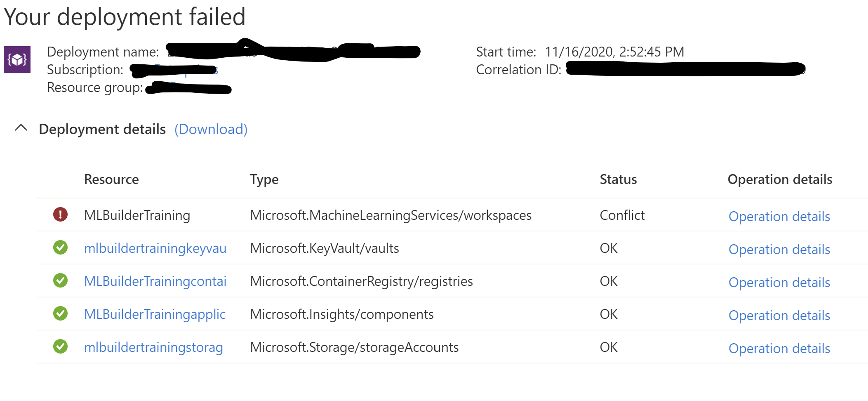The height and width of the screenshot is (401, 868).
Task: Click the green checkmark beside MLBuilderTrainingcontai
Action: pyautogui.click(x=60, y=281)
